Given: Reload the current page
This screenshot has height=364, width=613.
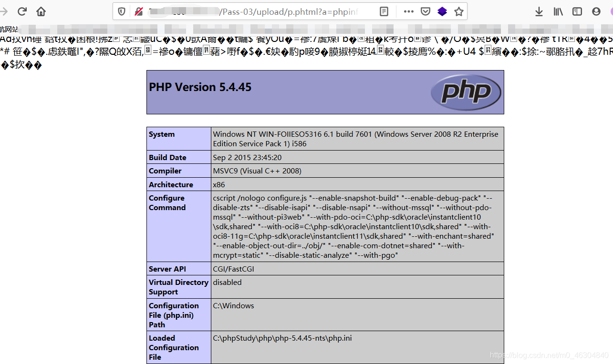Looking at the screenshot, I should point(22,11).
